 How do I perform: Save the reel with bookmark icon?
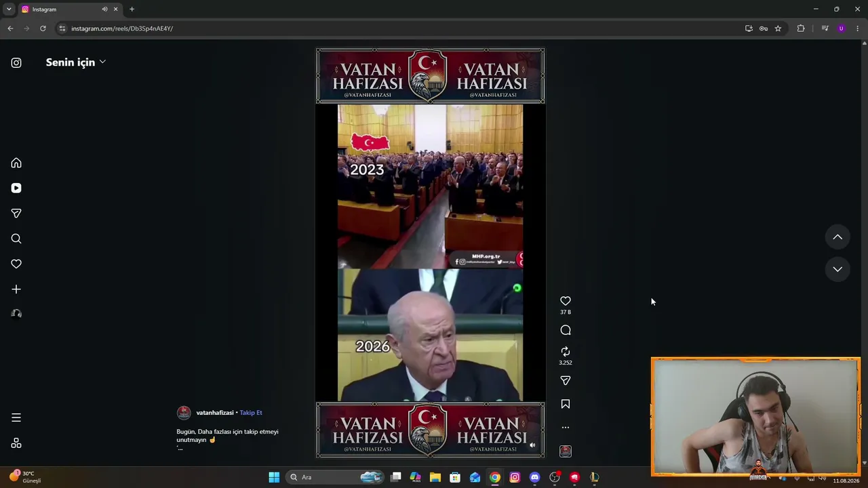point(566,404)
